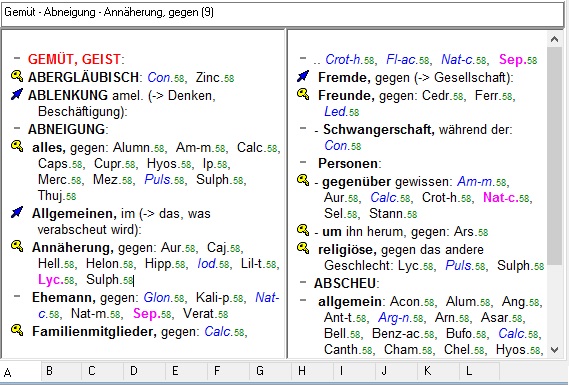Collapse the GEMÜT, GEIST heading marker

click(17, 58)
